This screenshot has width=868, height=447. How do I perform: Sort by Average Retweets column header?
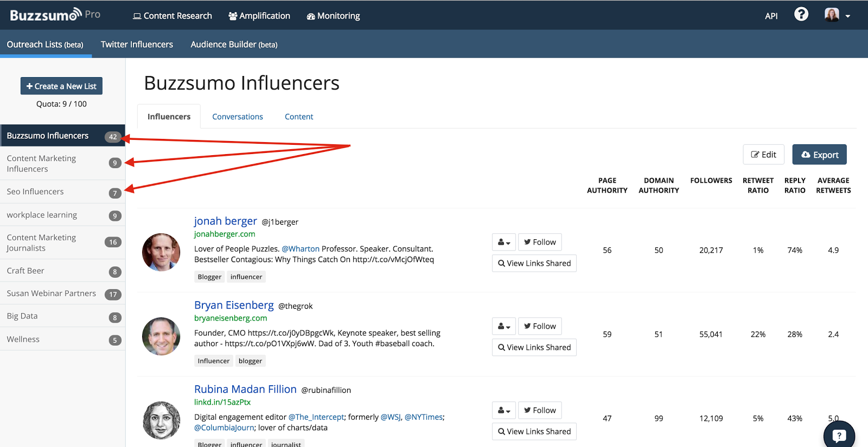tap(833, 185)
